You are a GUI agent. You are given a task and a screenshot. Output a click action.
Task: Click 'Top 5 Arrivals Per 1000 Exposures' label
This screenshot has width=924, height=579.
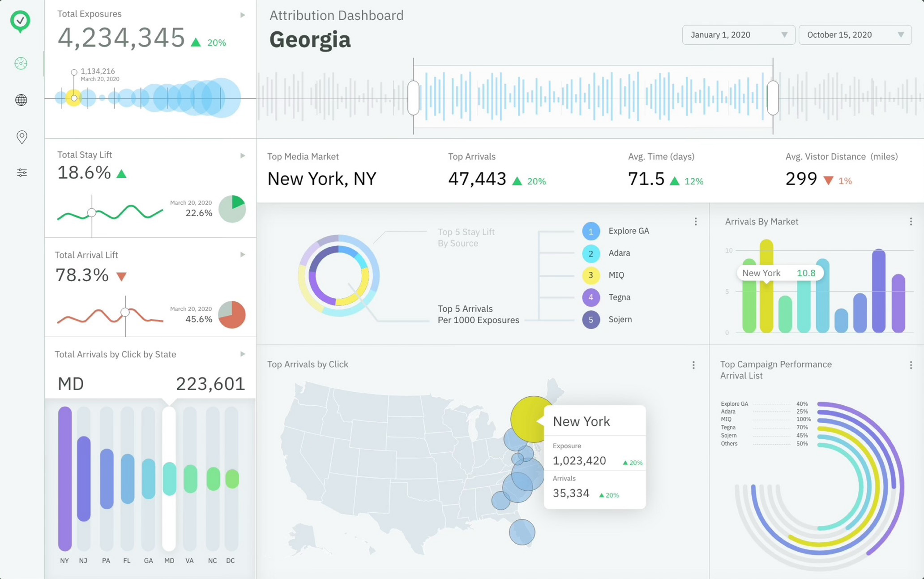[x=479, y=314]
